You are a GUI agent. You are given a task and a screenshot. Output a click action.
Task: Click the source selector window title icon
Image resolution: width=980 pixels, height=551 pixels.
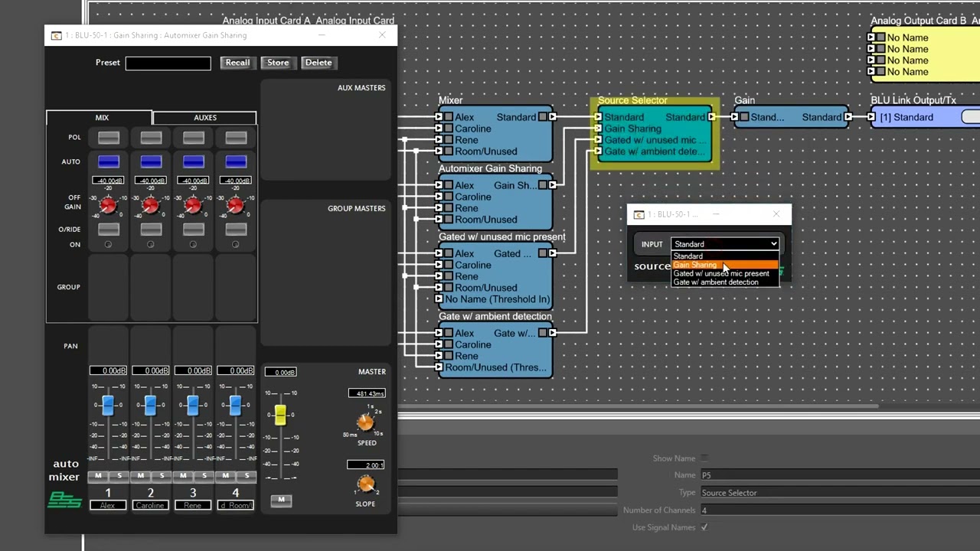coord(639,214)
